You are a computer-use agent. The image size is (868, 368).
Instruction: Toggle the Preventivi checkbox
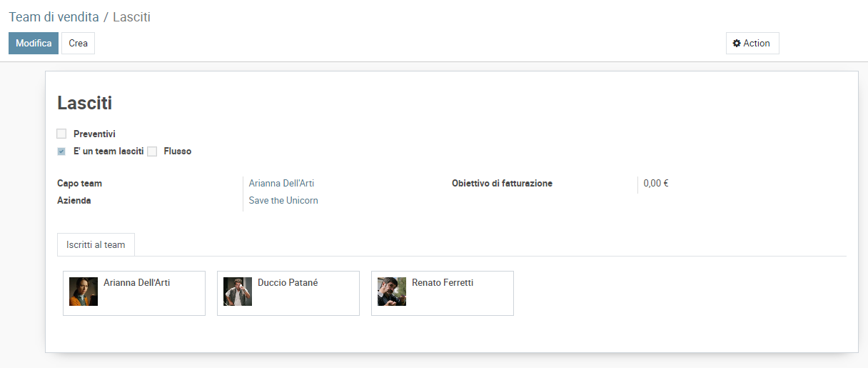[x=61, y=134]
